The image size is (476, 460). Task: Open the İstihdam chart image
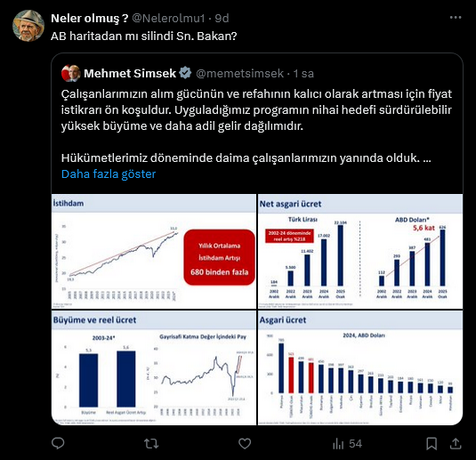[154, 252]
